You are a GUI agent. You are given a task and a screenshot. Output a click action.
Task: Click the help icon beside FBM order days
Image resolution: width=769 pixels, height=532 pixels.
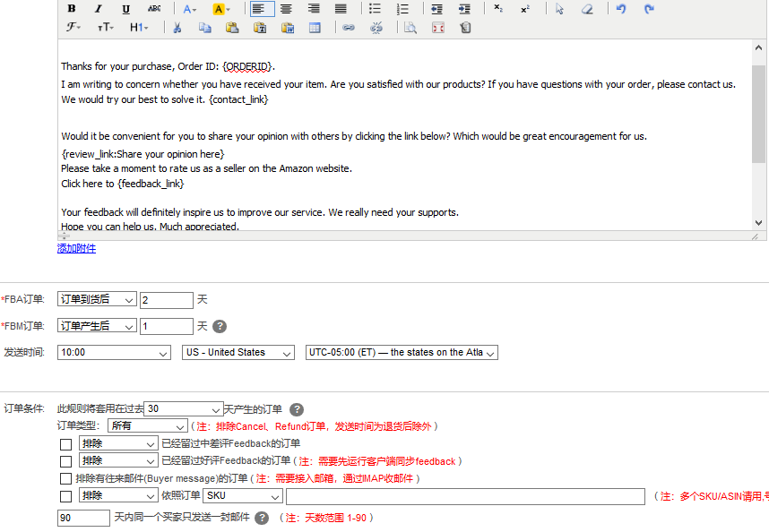pos(219,327)
